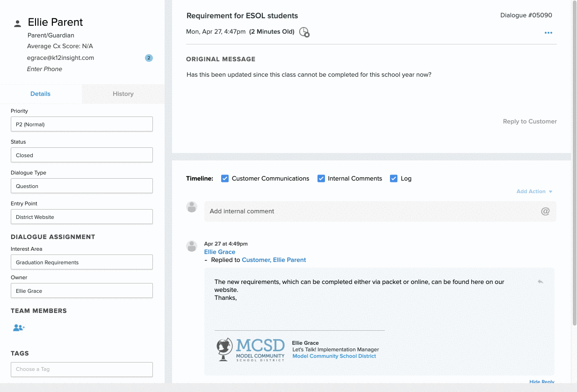
Task: Uncheck Customer Communications timeline filter
Action: click(x=225, y=178)
